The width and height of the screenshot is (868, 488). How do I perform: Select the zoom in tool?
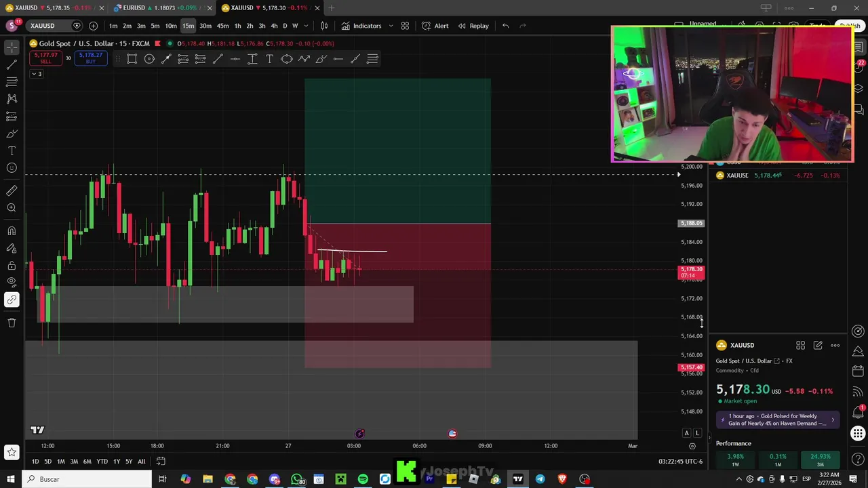[12, 208]
